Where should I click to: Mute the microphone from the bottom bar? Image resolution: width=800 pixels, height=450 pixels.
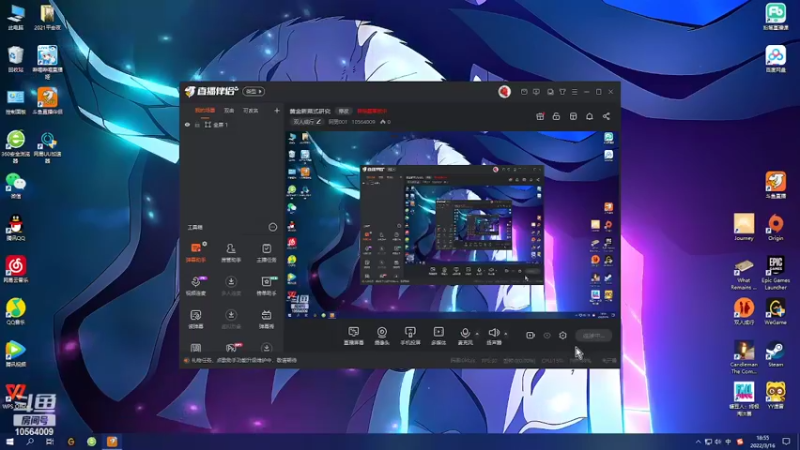[465, 336]
